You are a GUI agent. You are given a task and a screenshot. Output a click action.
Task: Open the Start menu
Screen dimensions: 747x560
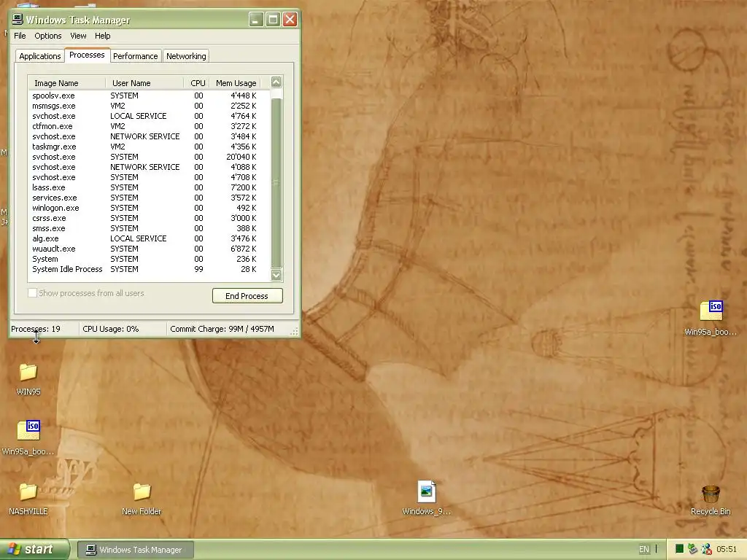[34, 549]
